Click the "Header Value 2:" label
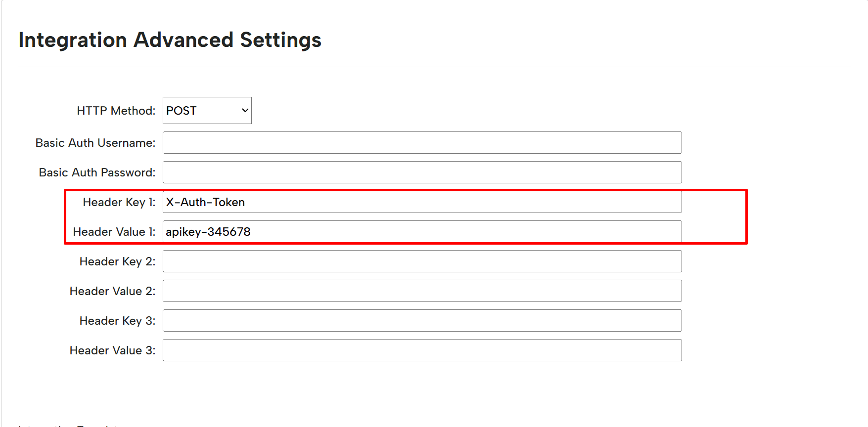Screen dimensions: 868x427 112,291
